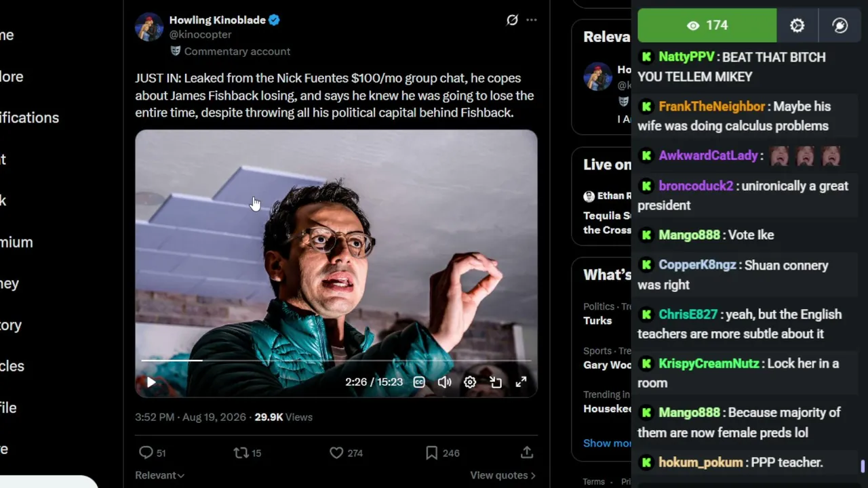Image resolution: width=868 pixels, height=488 pixels.
Task: Toggle closed captions on the video
Action: pos(419,382)
